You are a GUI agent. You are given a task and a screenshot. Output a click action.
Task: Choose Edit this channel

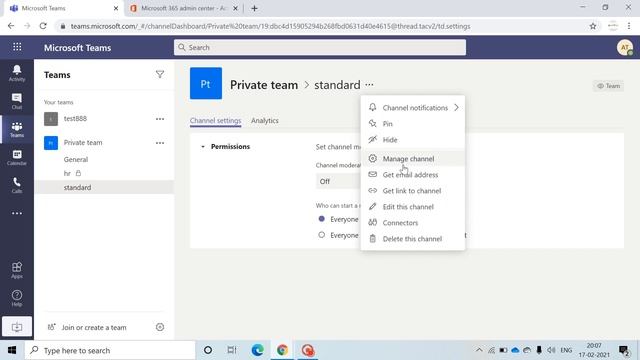(x=413, y=207)
